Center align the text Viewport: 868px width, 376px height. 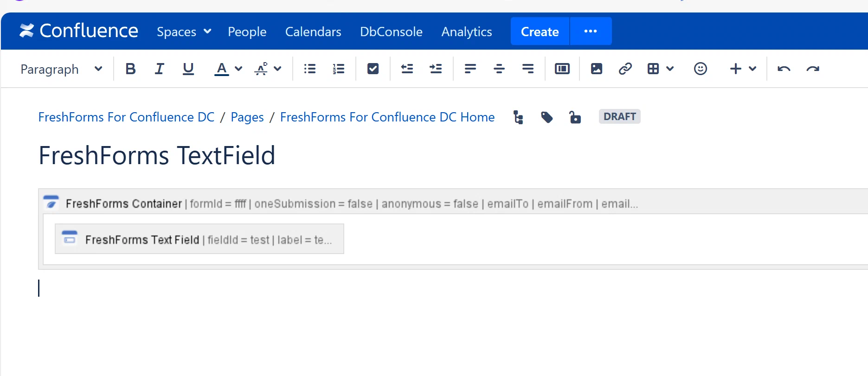(x=499, y=69)
